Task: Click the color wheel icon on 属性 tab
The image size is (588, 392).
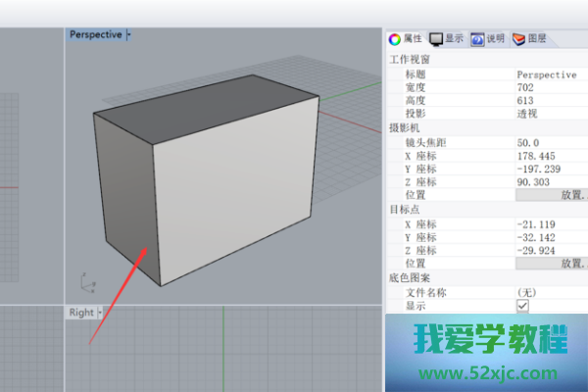Action: pos(396,39)
